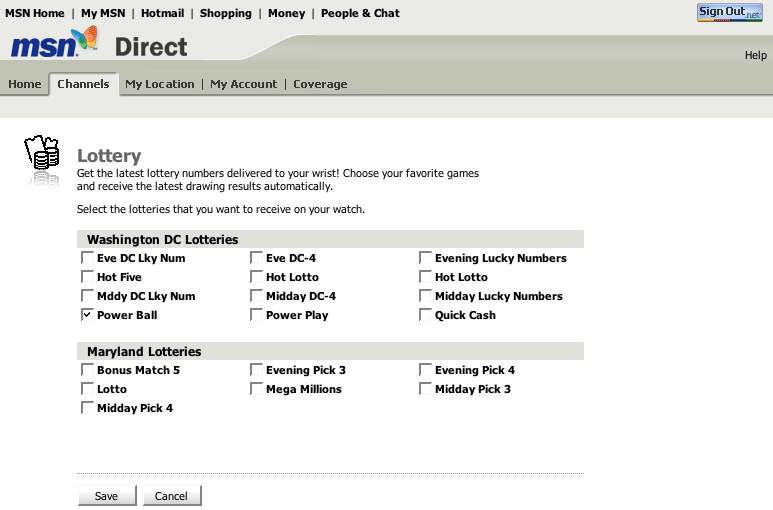This screenshot has width=773, height=510.
Task: Click the Maryland Lotteries heading
Action: (144, 351)
